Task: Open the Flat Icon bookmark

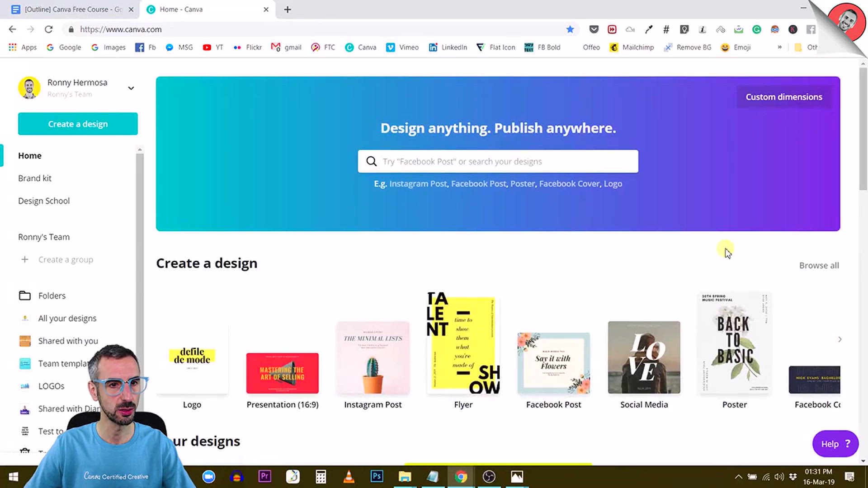Action: point(496,47)
